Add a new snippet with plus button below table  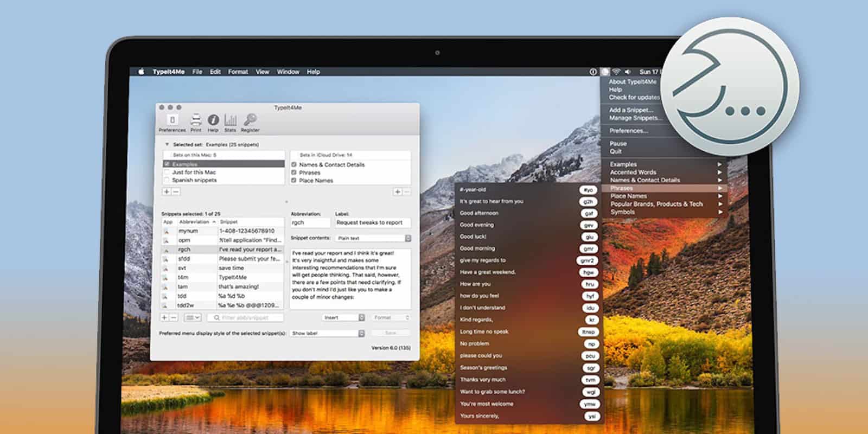tap(164, 317)
